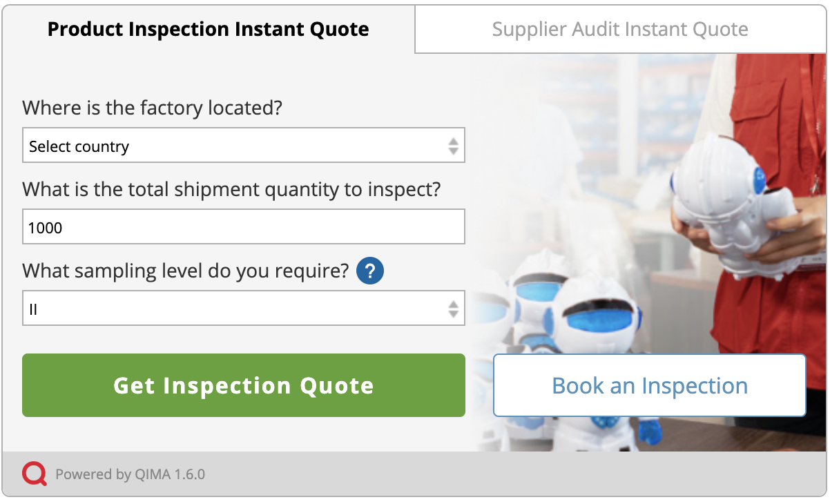Image resolution: width=830 pixels, height=504 pixels.
Task: Click the blue question mark help icon
Action: tap(370, 270)
